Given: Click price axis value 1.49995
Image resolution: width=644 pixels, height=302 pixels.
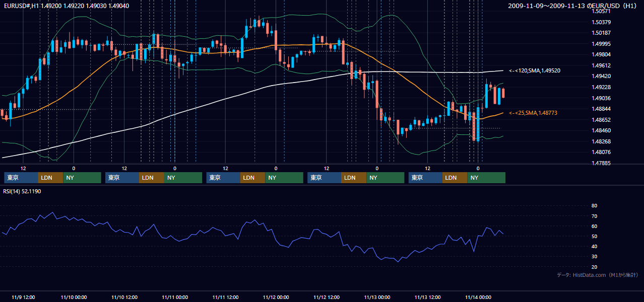Looking at the screenshot, I should (601, 44).
